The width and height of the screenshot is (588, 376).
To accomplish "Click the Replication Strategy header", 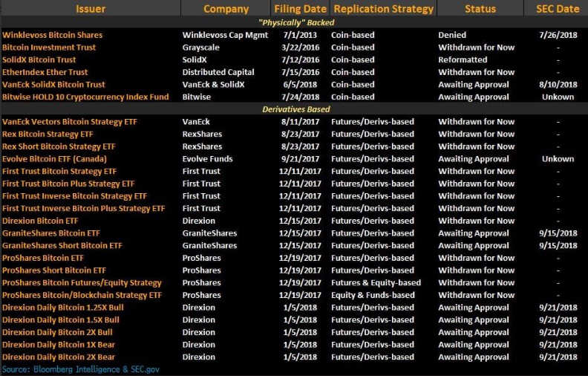I will (383, 9).
